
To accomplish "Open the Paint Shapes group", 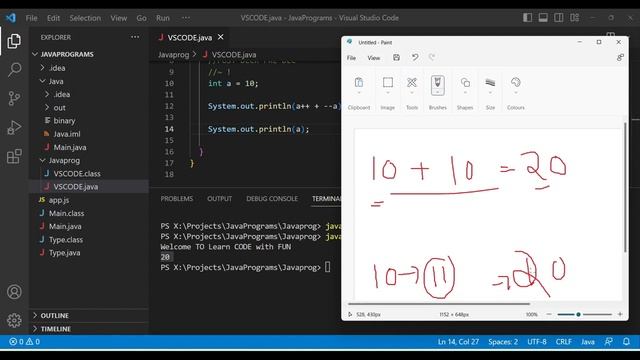I will (465, 82).
